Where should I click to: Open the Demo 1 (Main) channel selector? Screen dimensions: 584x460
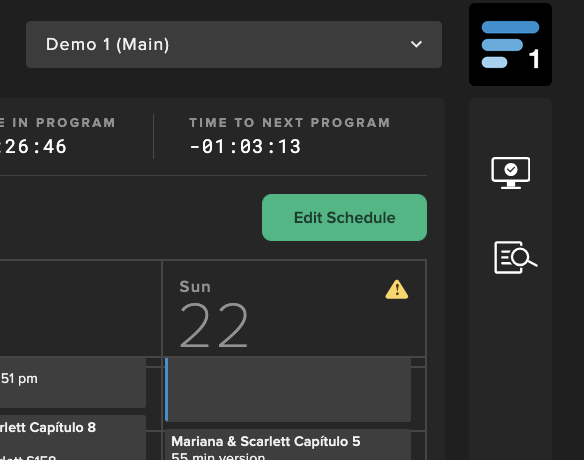tap(234, 44)
